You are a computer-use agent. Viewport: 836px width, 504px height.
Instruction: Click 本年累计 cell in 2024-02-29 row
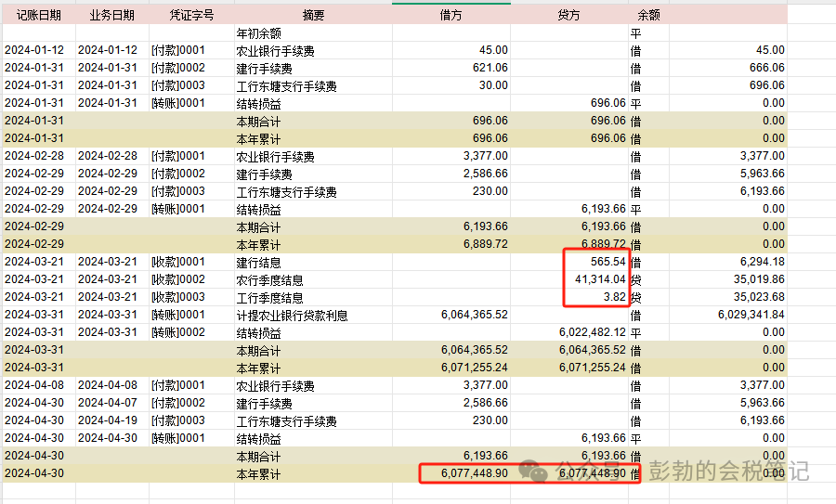(314, 244)
